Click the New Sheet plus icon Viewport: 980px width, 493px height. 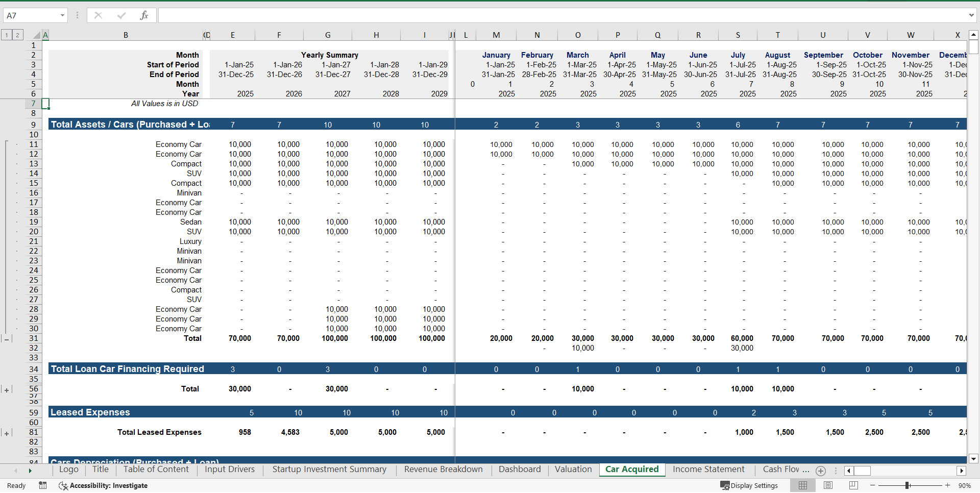tap(821, 471)
